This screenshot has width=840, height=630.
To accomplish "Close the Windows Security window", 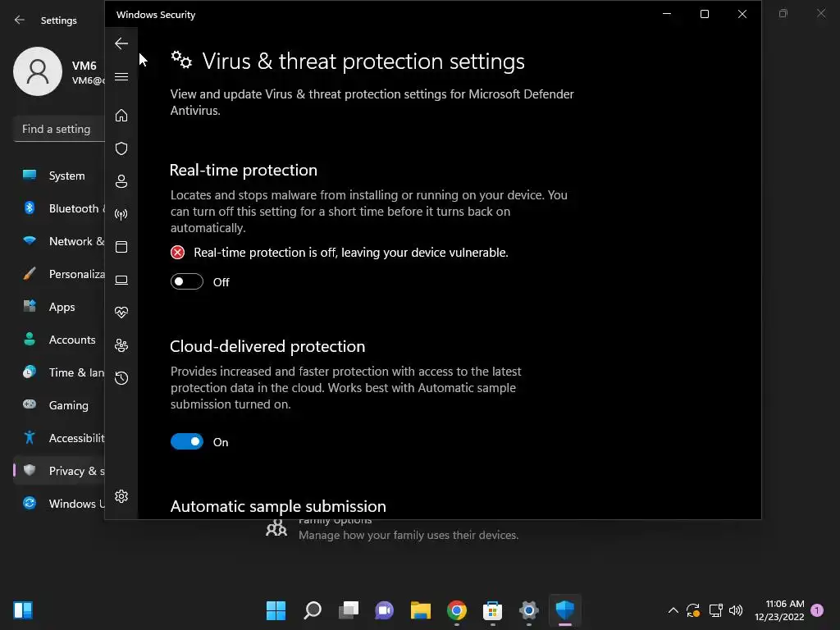I will 742,14.
